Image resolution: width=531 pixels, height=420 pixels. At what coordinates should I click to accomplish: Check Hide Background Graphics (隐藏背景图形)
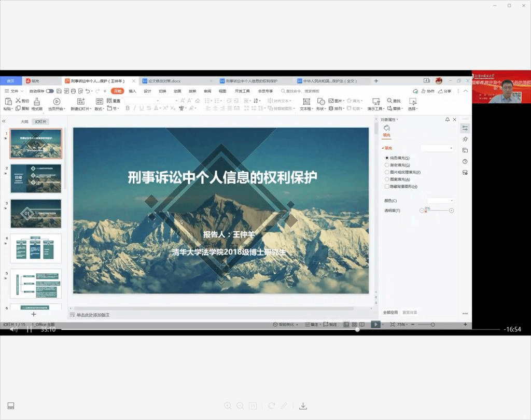pyautogui.click(x=387, y=186)
